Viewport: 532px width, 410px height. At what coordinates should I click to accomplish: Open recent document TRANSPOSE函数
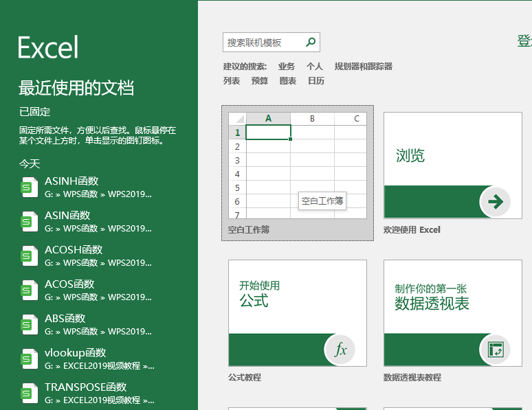click(98, 393)
